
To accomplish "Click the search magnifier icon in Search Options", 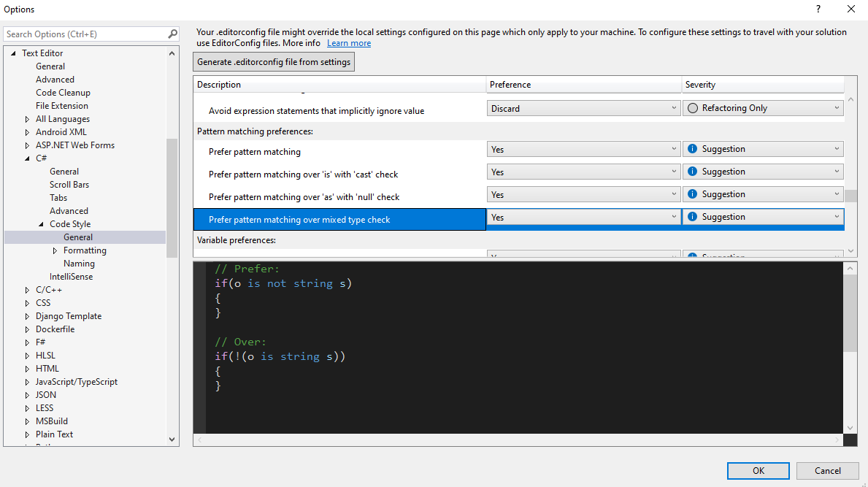I will [172, 34].
